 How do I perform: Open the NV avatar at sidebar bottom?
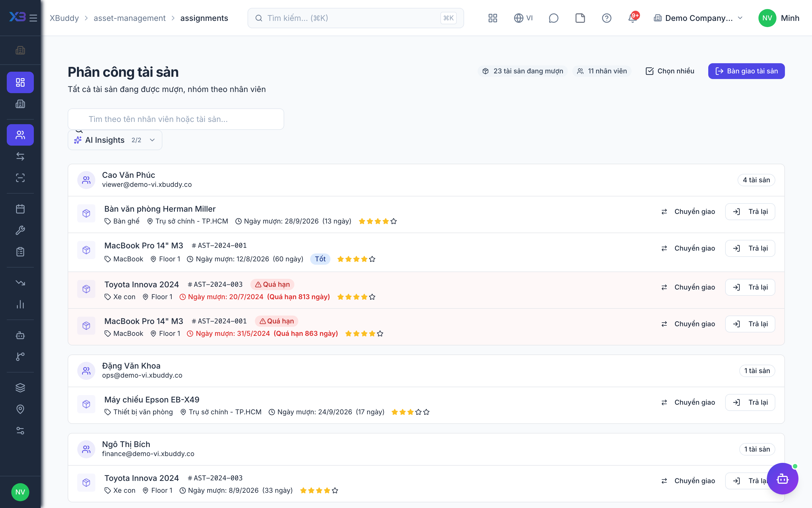click(x=20, y=492)
